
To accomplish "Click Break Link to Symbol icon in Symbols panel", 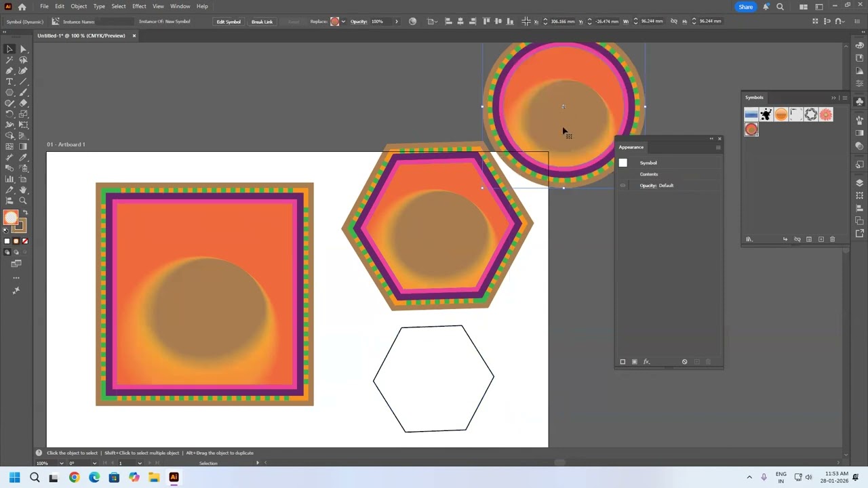I will (x=797, y=239).
